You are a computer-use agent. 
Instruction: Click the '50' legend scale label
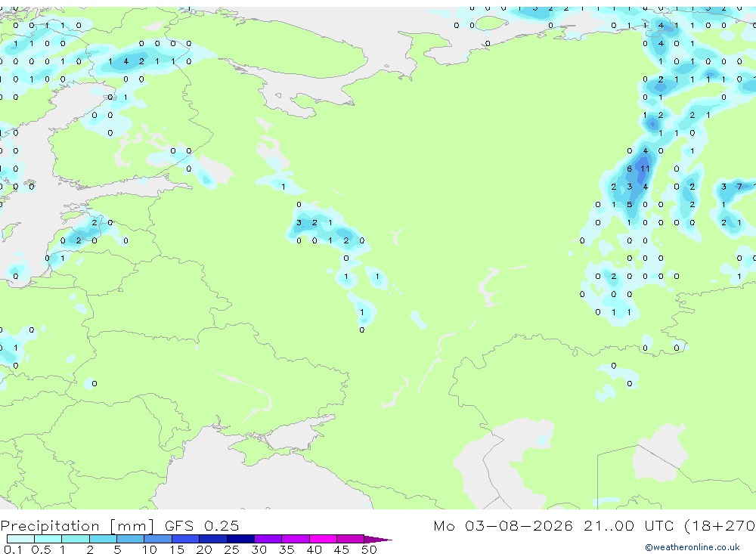click(369, 549)
